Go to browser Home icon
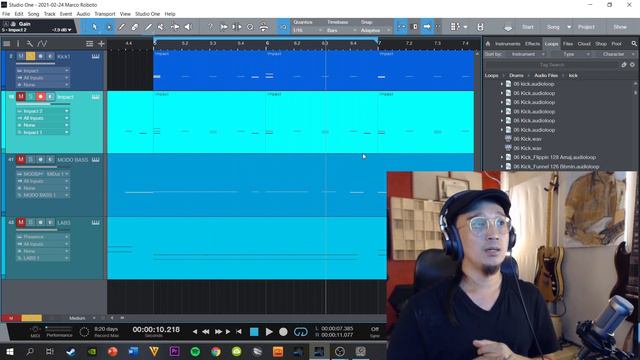 pyautogui.click(x=488, y=44)
